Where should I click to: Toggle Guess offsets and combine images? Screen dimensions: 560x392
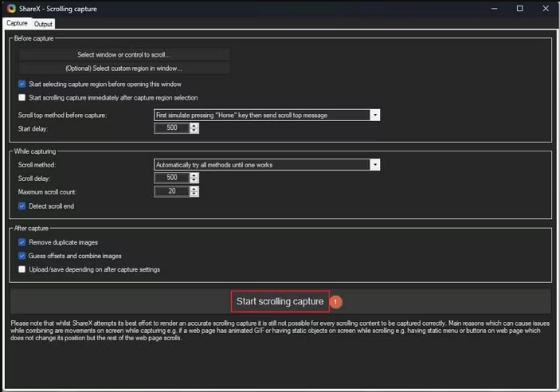(22, 256)
